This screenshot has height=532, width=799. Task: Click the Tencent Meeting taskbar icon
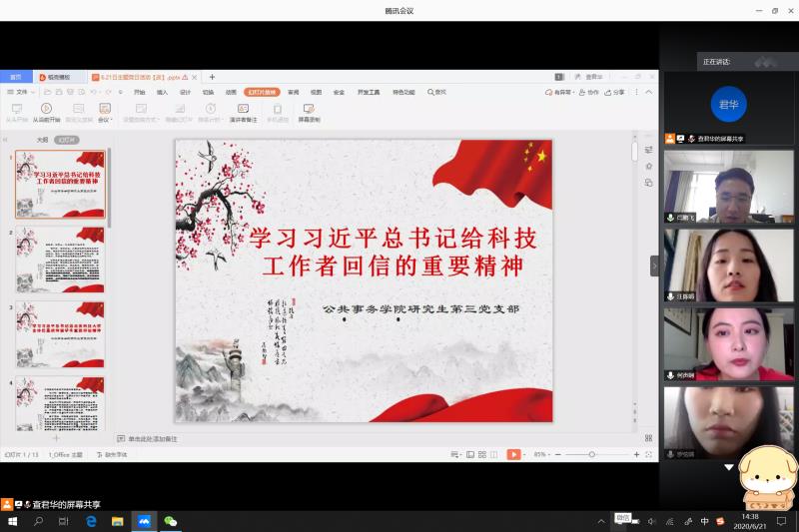click(x=144, y=521)
